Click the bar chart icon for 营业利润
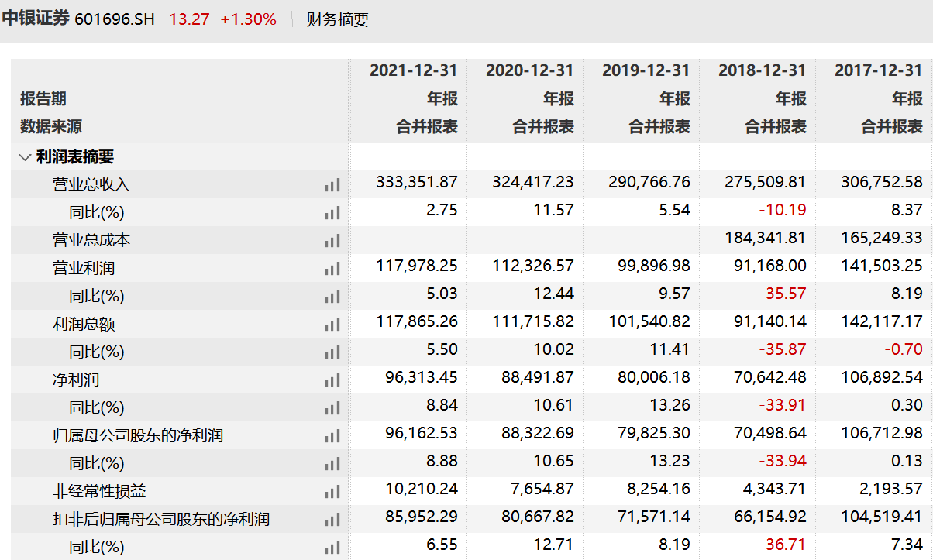The height and width of the screenshot is (560, 933). coord(332,269)
